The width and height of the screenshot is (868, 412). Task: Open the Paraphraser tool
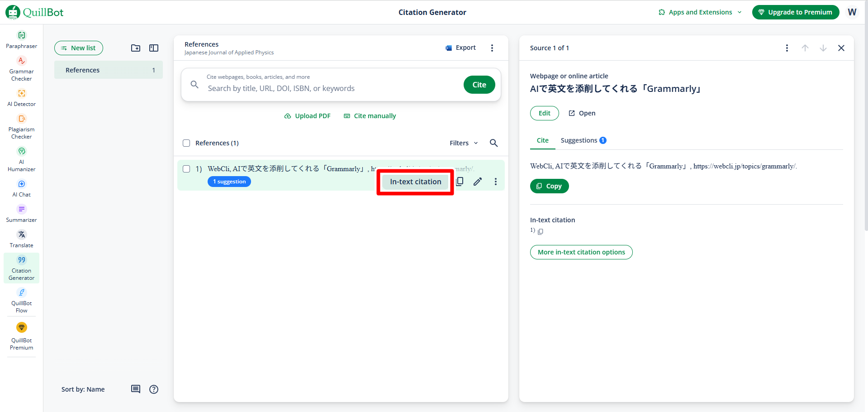pos(21,40)
